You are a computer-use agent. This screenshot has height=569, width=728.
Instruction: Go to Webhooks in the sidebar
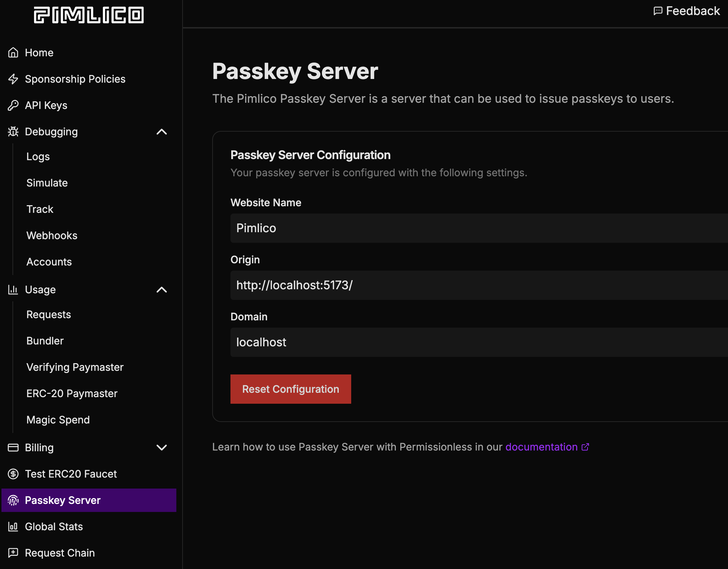(52, 235)
